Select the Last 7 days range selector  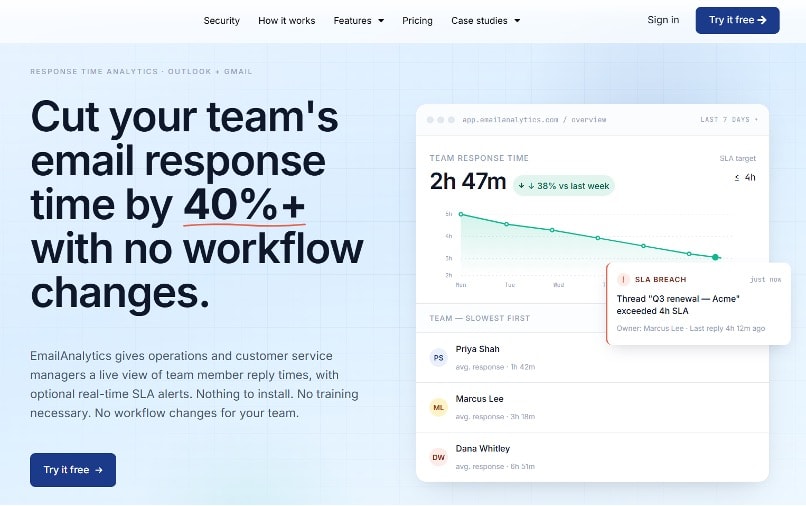pos(729,119)
